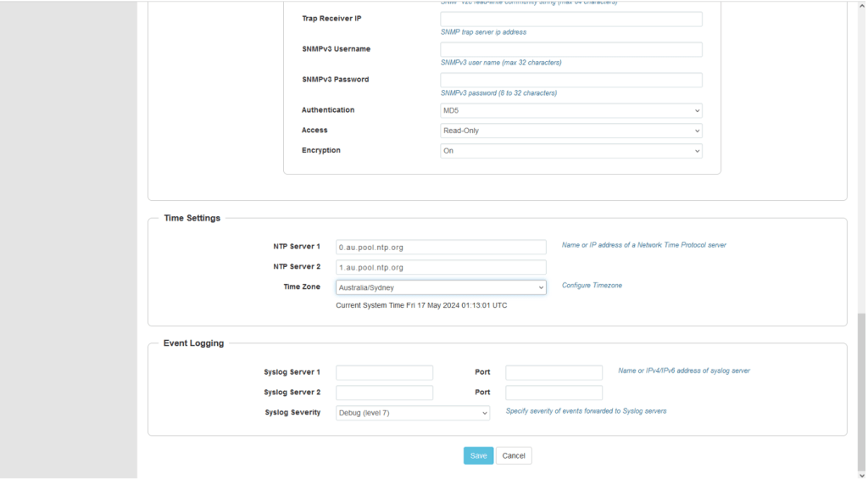Screen dimensions: 868x479
Task: Click the Syslog Server 2 address field
Action: [384, 393]
